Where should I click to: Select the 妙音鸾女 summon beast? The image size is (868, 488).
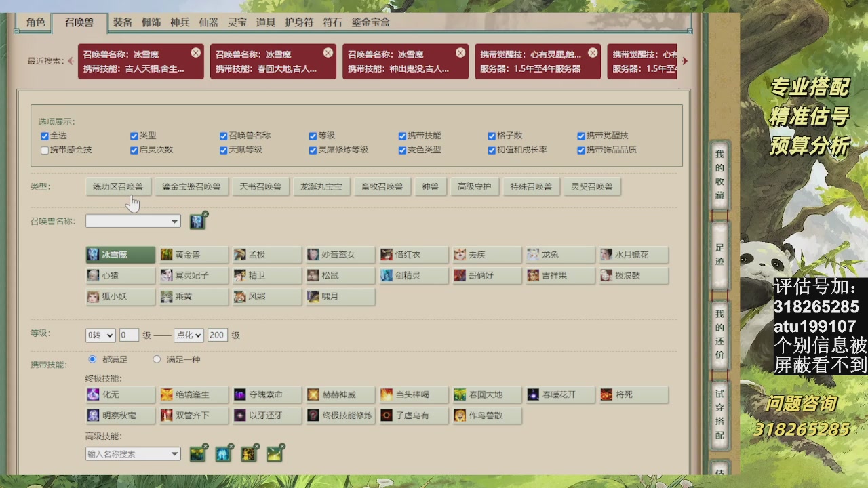pyautogui.click(x=340, y=255)
